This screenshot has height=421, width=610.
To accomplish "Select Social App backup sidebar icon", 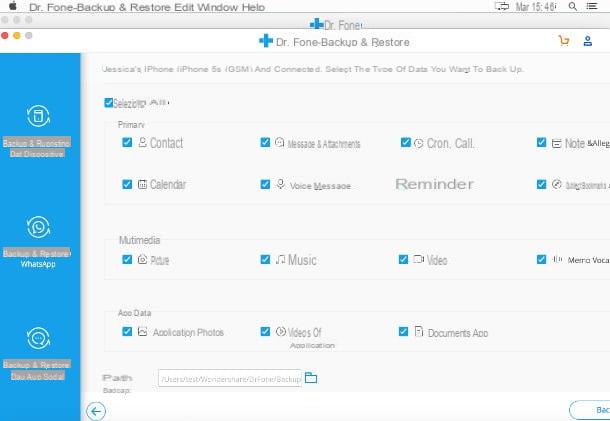I will (38, 338).
